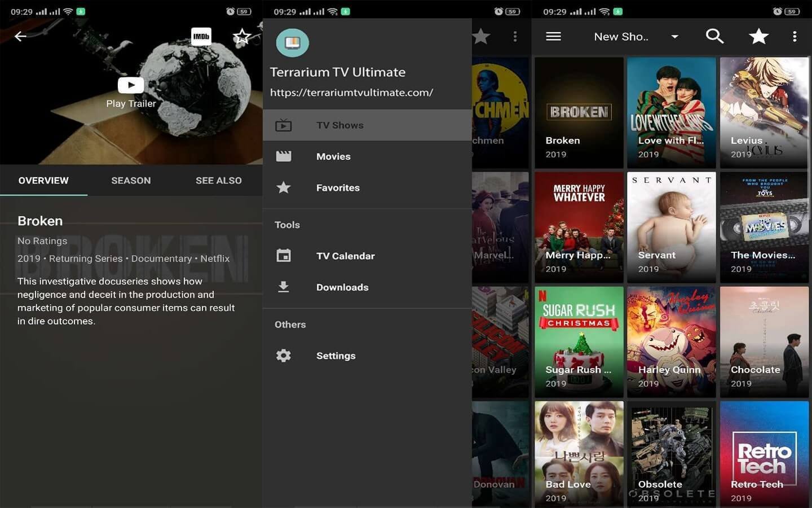Open the Levius poster

pos(764,113)
